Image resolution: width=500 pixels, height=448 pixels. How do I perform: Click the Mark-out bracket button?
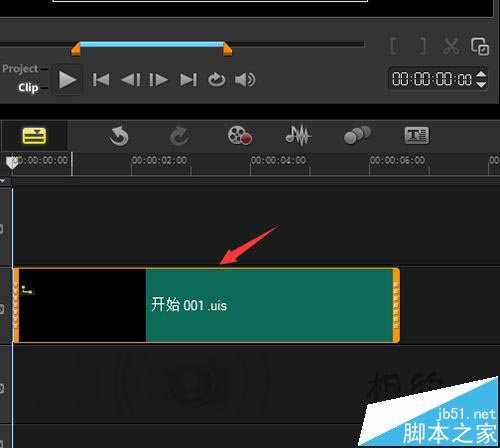point(422,46)
